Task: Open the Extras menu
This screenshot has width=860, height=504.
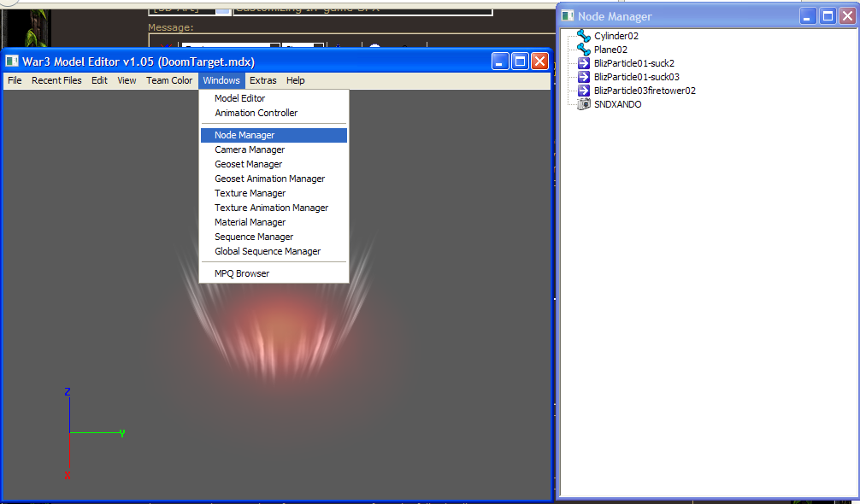Action: (x=262, y=80)
